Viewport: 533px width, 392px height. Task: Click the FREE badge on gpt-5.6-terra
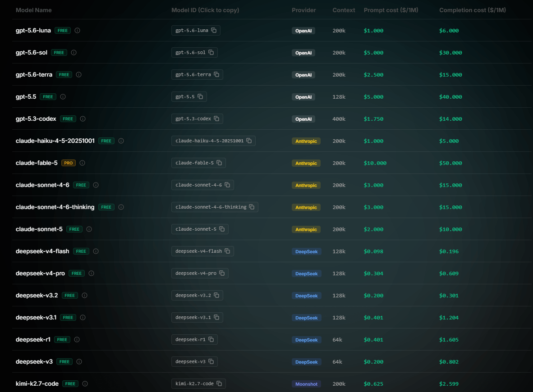point(64,75)
